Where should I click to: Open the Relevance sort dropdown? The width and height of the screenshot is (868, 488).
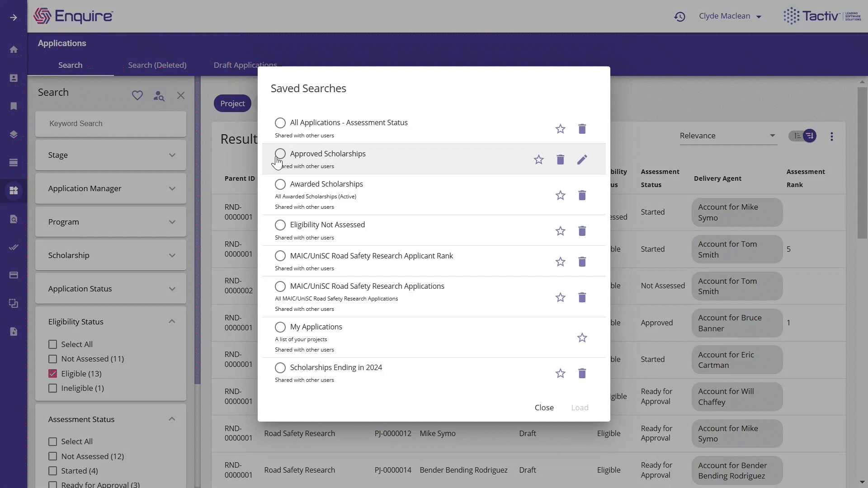728,136
